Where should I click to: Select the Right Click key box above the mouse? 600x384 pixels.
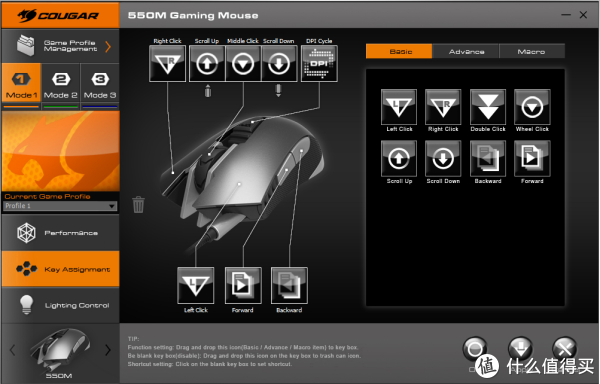click(x=168, y=63)
